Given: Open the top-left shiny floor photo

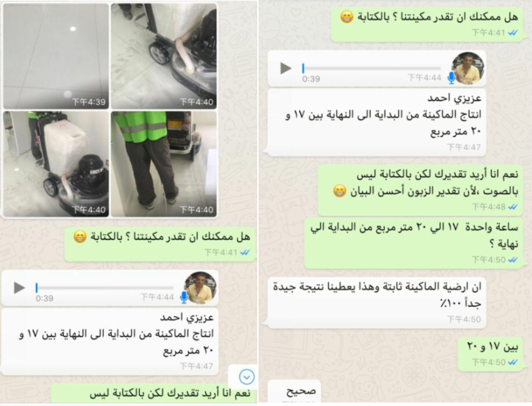Looking at the screenshot, I should (x=56, y=56).
